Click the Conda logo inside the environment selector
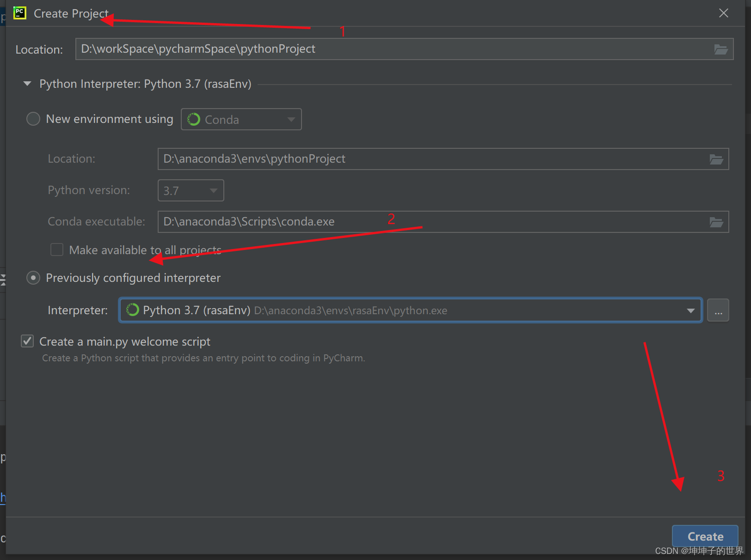This screenshot has width=751, height=560. point(193,119)
